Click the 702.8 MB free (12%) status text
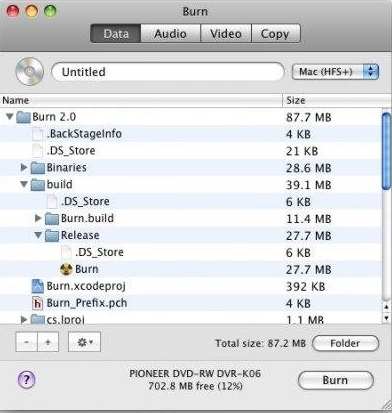The width and height of the screenshot is (392, 413). point(195,386)
